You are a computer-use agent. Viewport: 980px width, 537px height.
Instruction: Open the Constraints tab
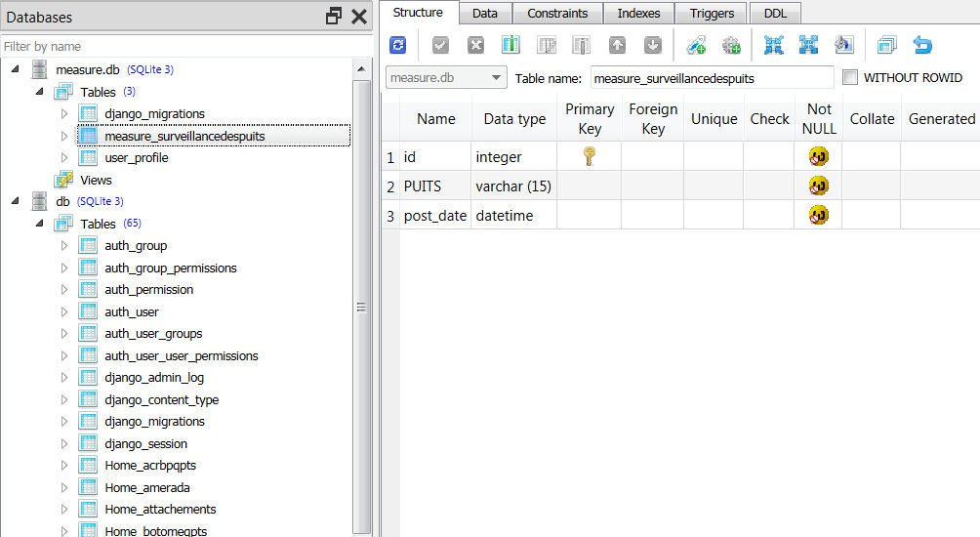pos(557,13)
